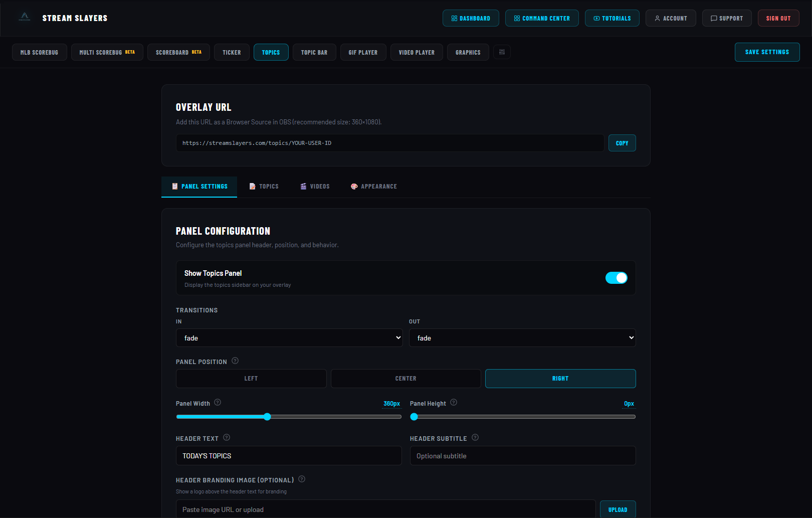The image size is (812, 518).
Task: Open the Support page
Action: [x=727, y=18]
